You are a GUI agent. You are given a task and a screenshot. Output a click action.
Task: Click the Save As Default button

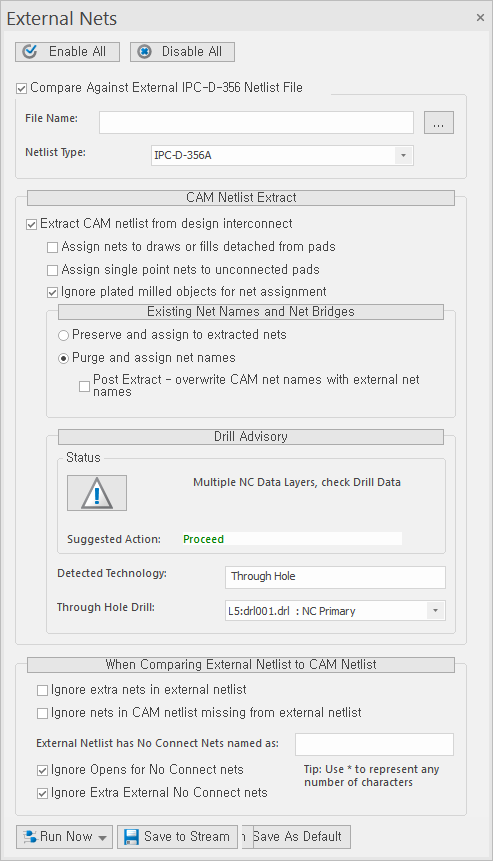click(296, 837)
